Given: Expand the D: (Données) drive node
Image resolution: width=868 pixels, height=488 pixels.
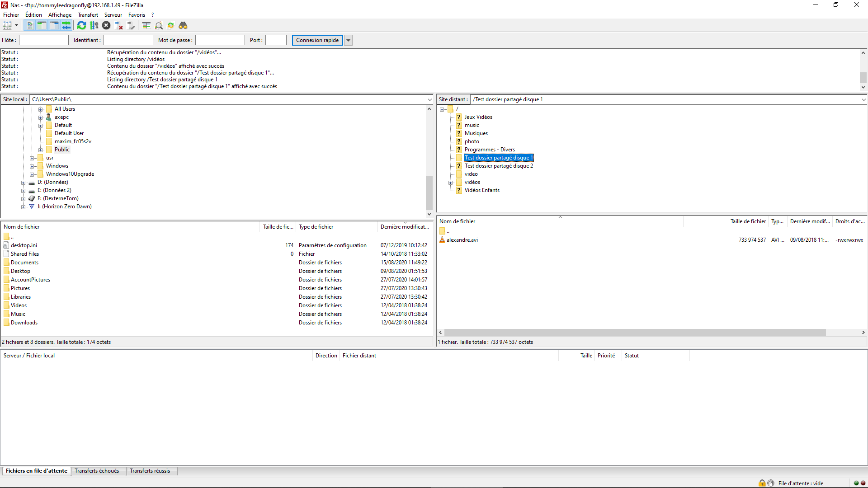Looking at the screenshot, I should click(x=23, y=183).
